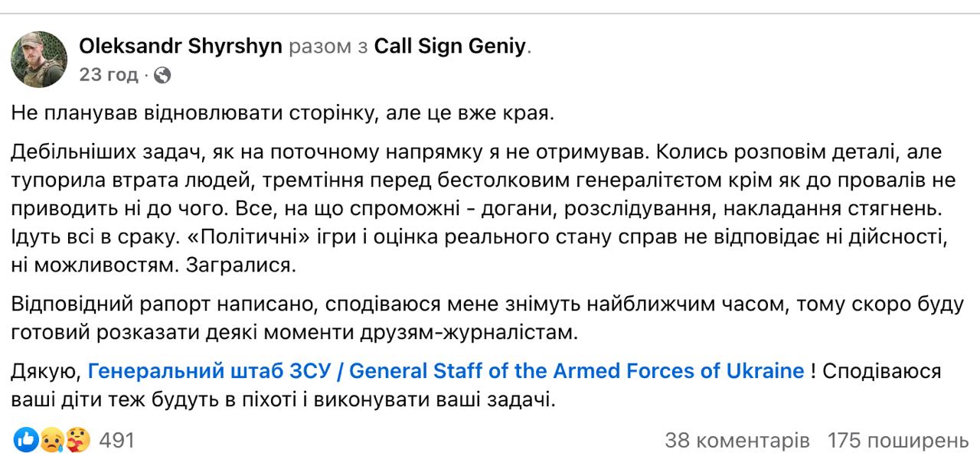The height and width of the screenshot is (456, 980).
Task: Show who reacted via the 491 count
Action: 117,440
